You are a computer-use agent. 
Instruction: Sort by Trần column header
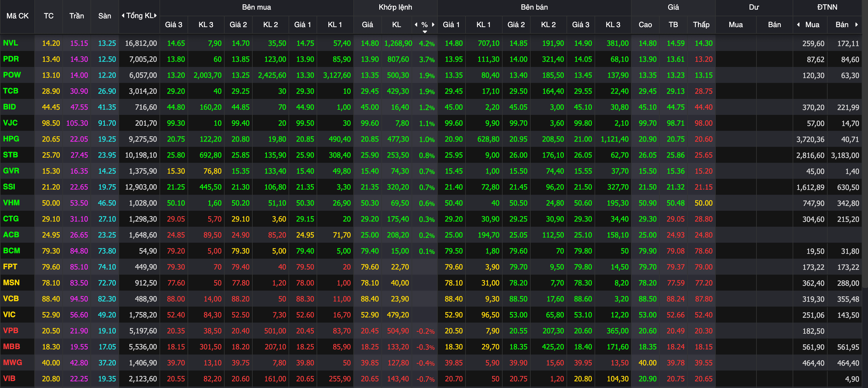point(77,16)
